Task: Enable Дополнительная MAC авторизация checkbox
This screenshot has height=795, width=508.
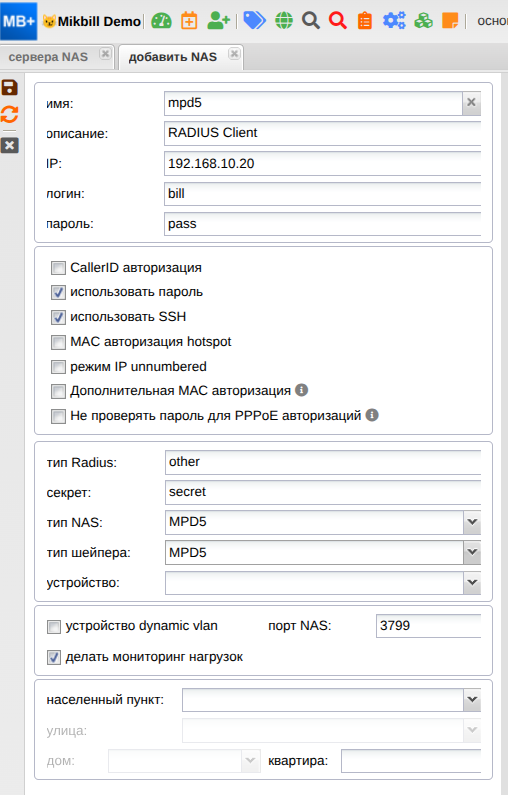Action: [58, 391]
